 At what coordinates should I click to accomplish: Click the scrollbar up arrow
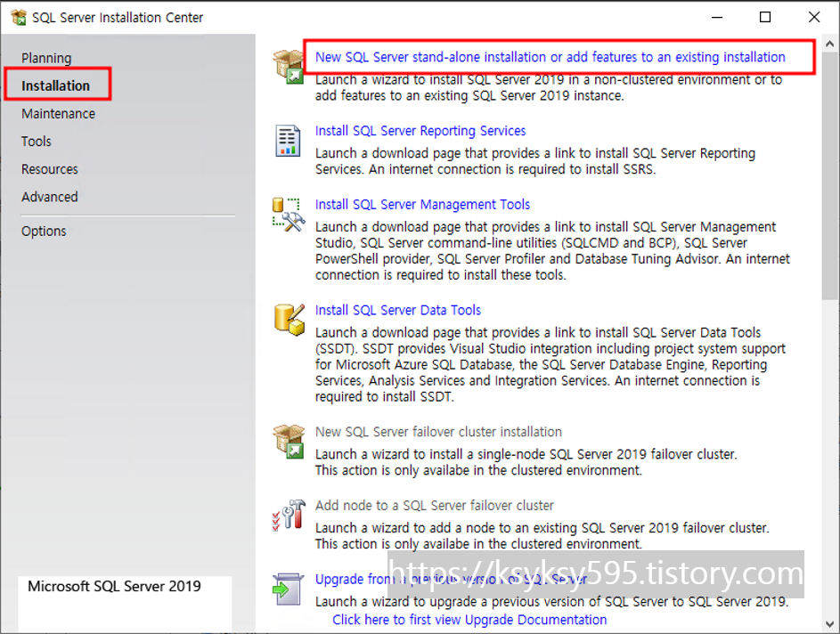(830, 44)
